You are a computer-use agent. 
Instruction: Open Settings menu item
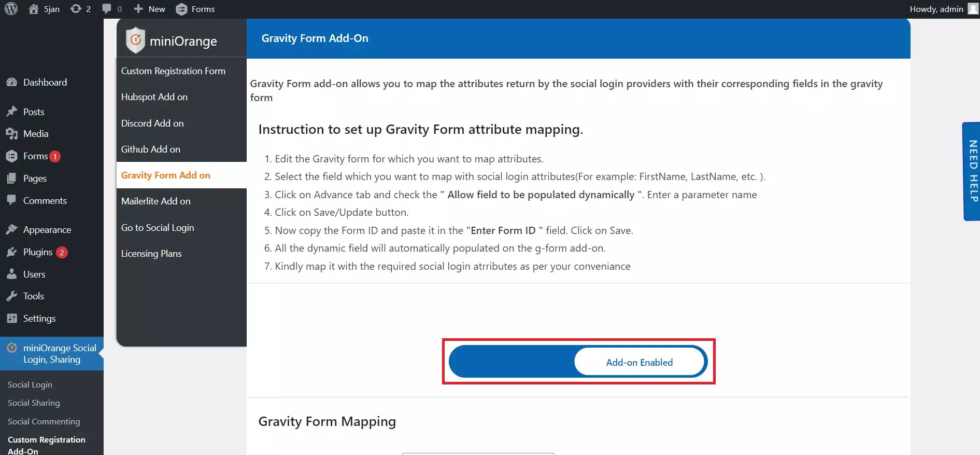[x=52, y=319]
